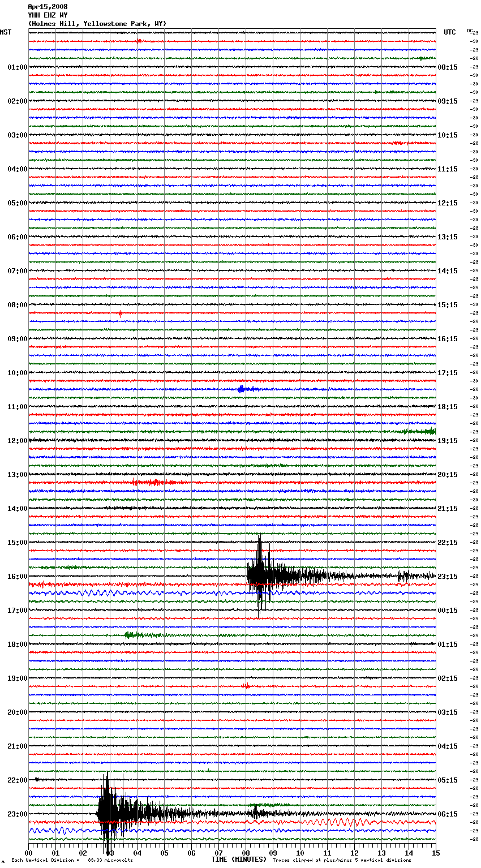481x868 pixels.
Task: Click the date text Apr15,2008
Action: [48, 7]
